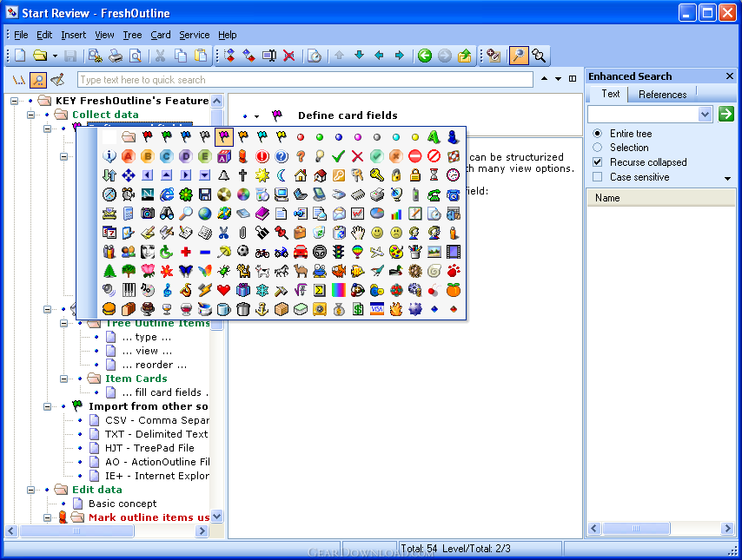Open the dropdown arrow beside the open folder button
742x560 pixels.
click(x=55, y=56)
